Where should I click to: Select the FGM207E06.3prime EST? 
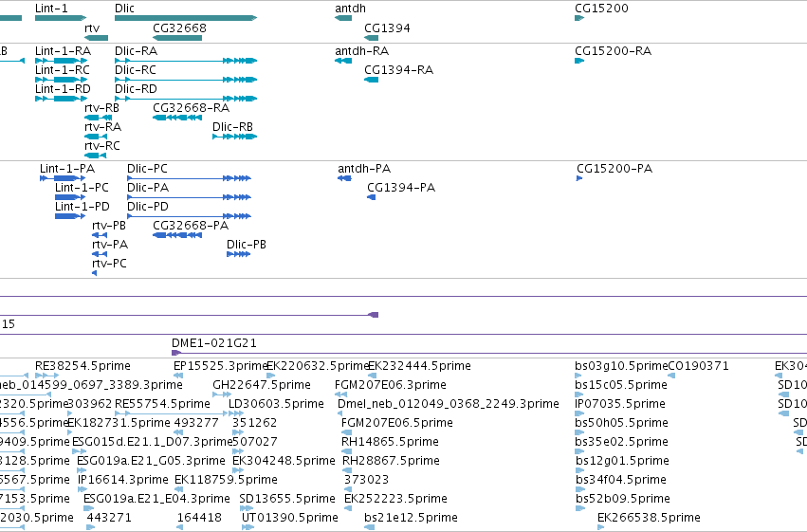[x=340, y=395]
